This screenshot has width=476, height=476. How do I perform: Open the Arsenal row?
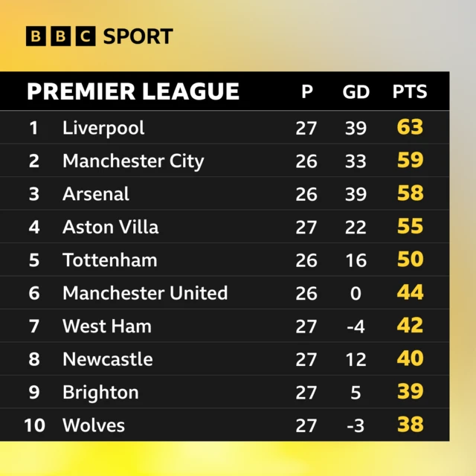[225, 193]
